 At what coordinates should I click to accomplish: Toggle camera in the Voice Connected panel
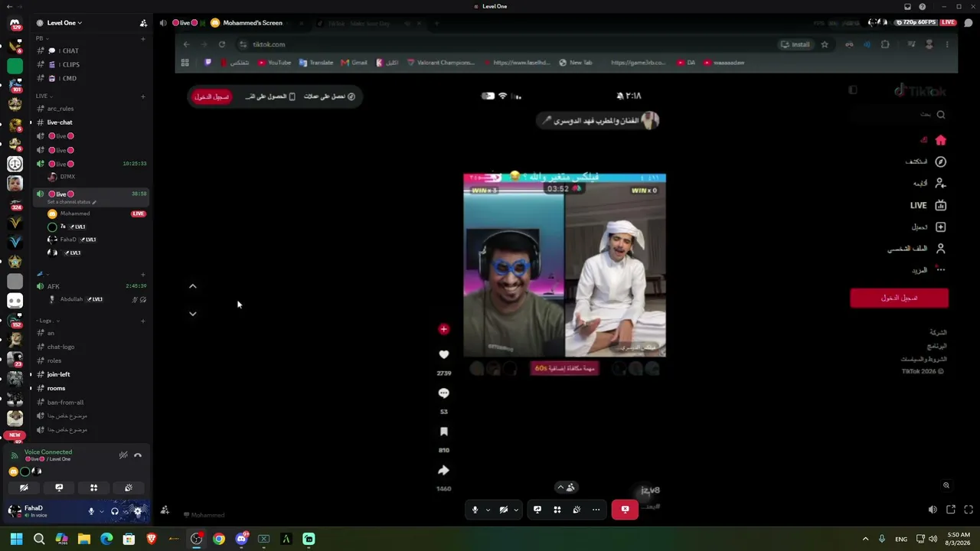tap(24, 487)
